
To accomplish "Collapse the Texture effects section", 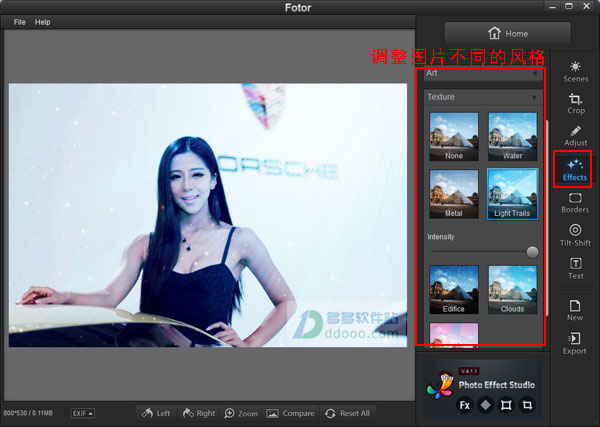I will point(483,97).
